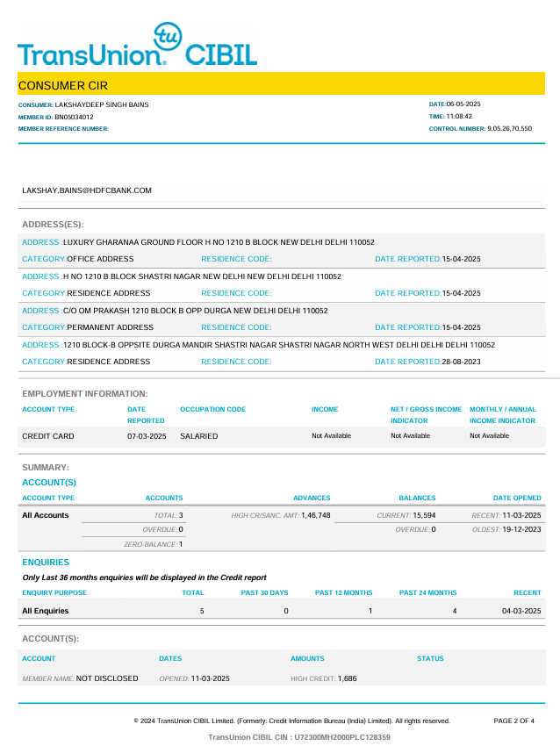Viewport: 560px width, 746px height.
Task: Click the TransUnion CIBIL logo
Action: point(137,47)
